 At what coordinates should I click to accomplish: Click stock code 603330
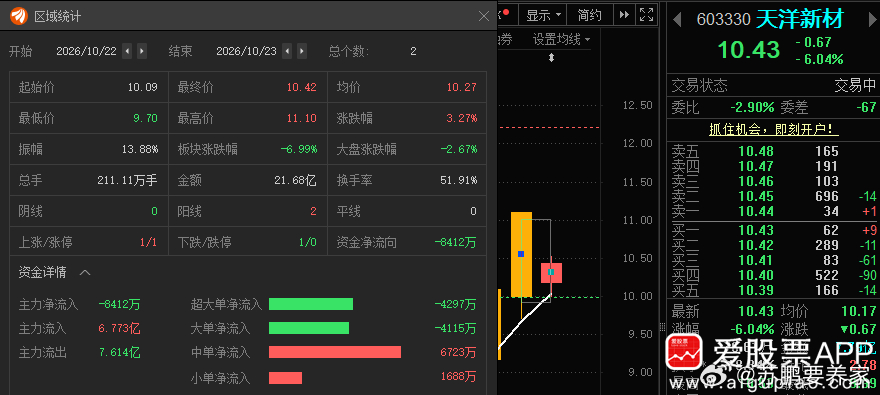click(723, 20)
